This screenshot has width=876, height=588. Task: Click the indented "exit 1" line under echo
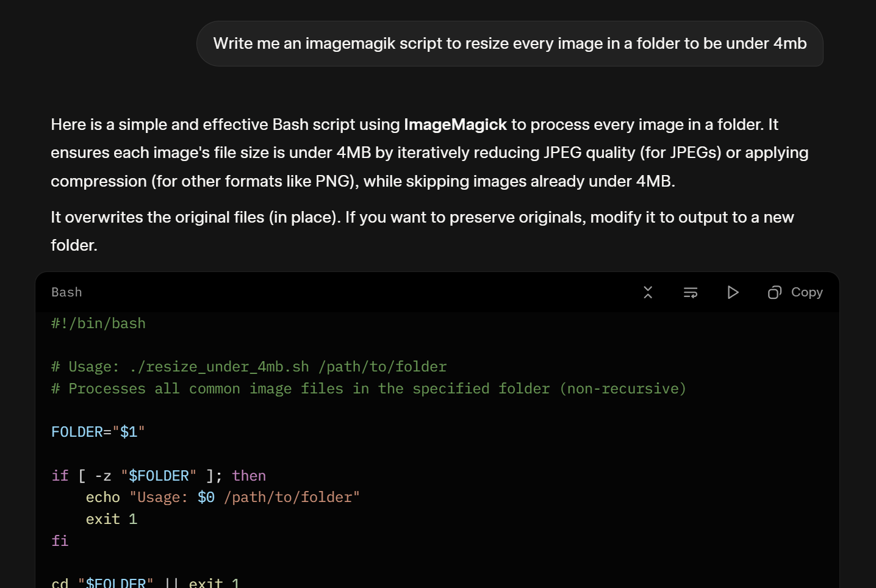112,519
